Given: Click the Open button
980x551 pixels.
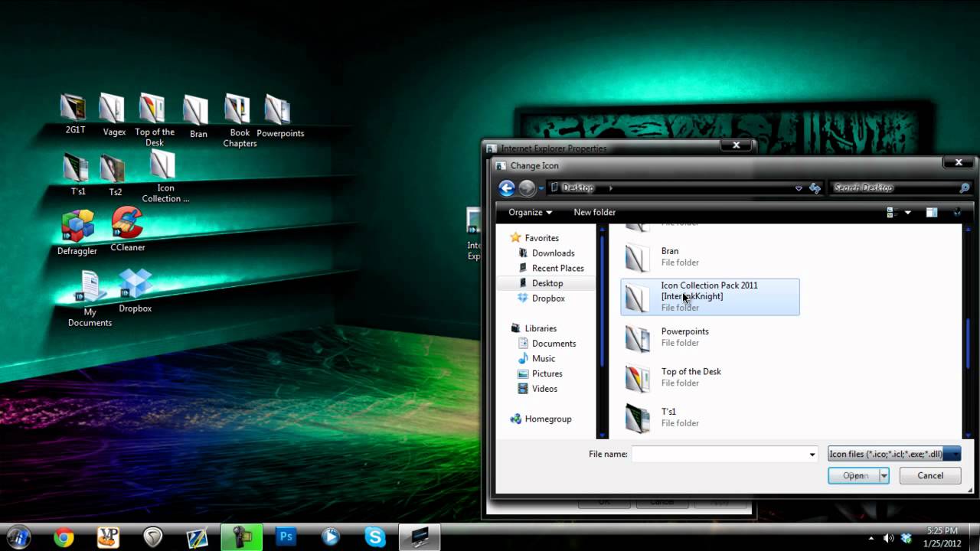Looking at the screenshot, I should (854, 475).
